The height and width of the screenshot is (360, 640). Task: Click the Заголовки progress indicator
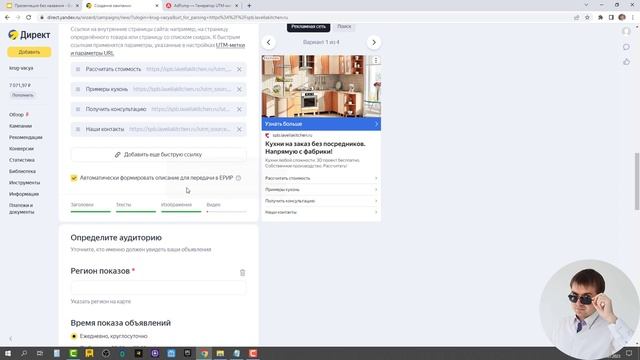[90, 207]
